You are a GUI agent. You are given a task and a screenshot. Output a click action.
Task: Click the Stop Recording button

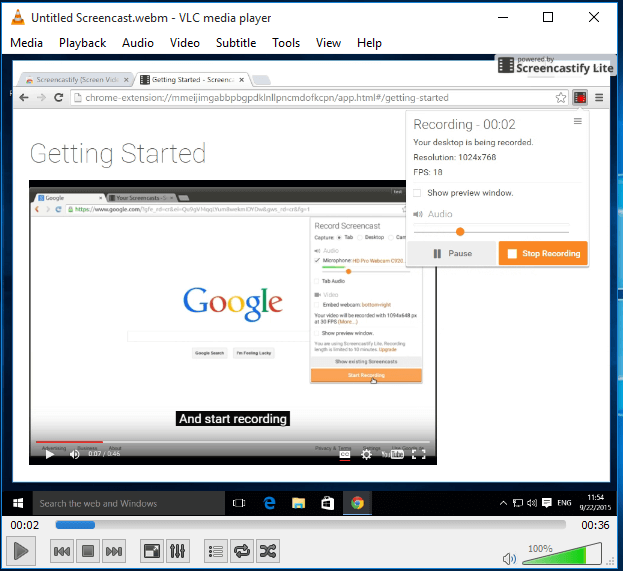[543, 253]
